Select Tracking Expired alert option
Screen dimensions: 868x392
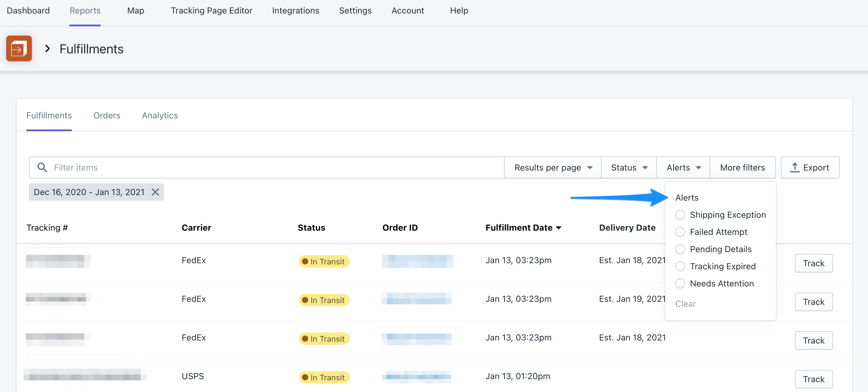click(x=680, y=266)
